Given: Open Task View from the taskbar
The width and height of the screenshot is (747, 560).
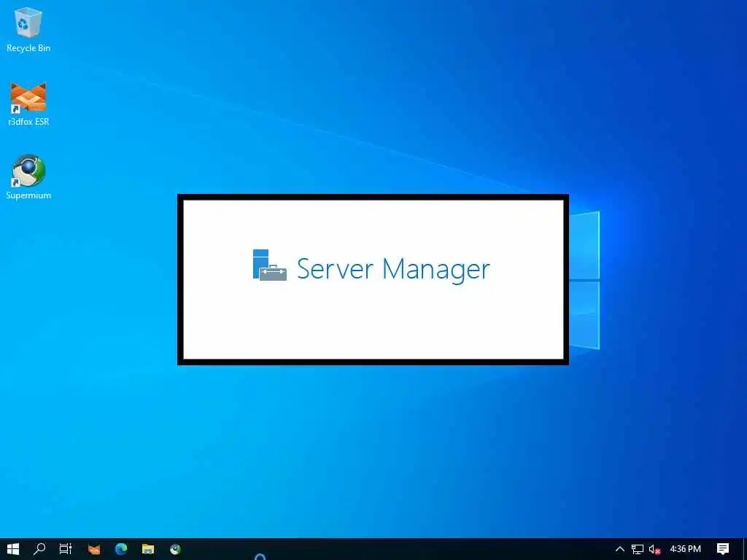Looking at the screenshot, I should tap(66, 549).
